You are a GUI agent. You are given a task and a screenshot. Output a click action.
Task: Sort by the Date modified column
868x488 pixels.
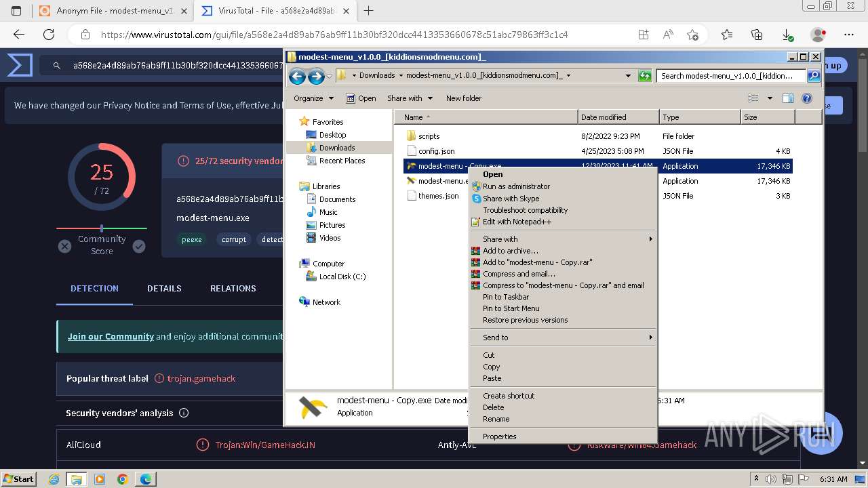coord(618,117)
